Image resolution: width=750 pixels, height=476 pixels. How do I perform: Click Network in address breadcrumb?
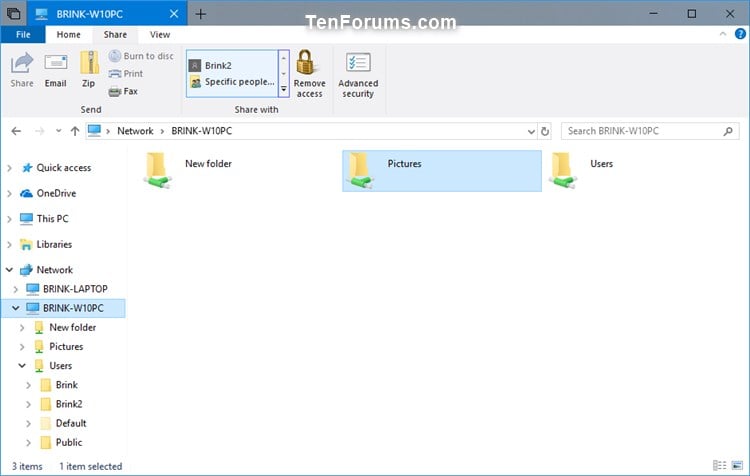[135, 131]
